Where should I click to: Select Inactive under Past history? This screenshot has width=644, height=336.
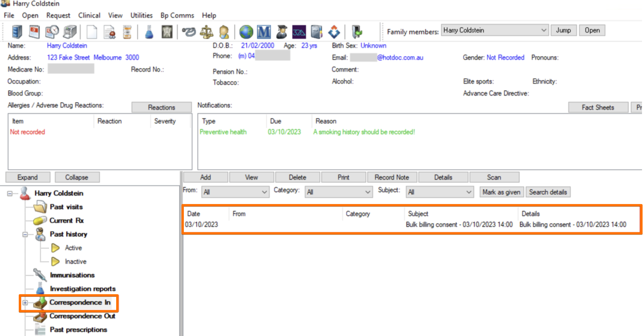click(x=76, y=262)
